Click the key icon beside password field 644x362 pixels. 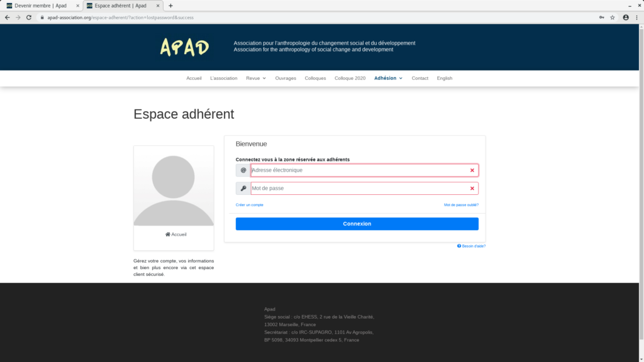click(x=243, y=189)
